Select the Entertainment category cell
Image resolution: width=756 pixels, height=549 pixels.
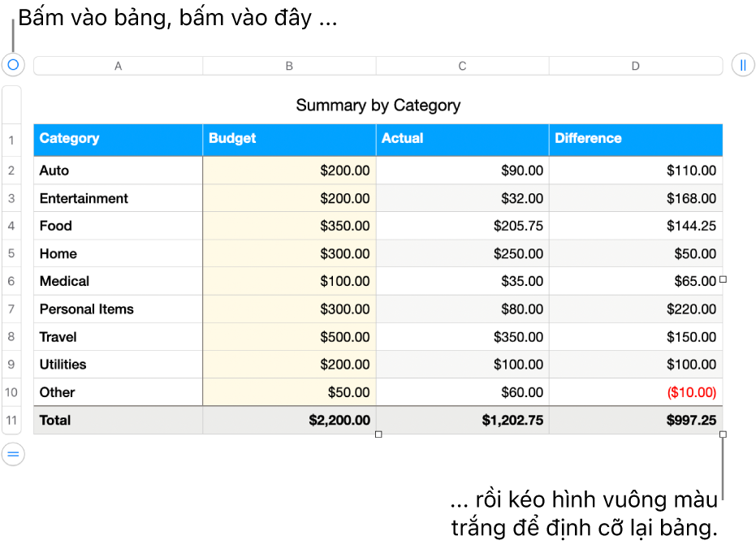[x=119, y=198]
